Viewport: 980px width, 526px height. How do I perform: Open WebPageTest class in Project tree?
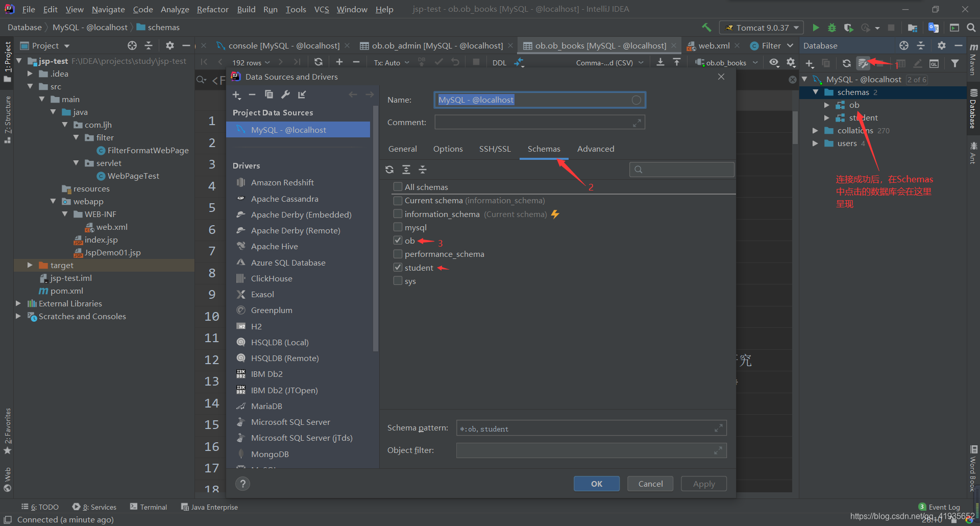133,176
